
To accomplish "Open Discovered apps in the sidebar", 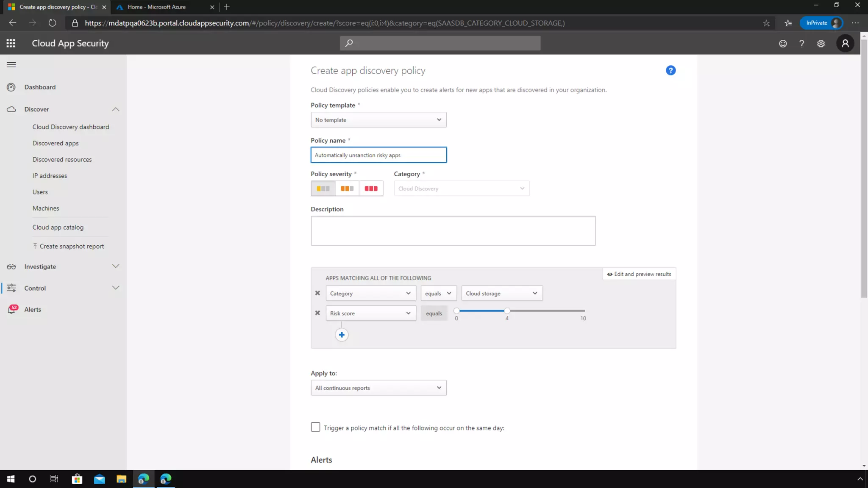I will [56, 143].
